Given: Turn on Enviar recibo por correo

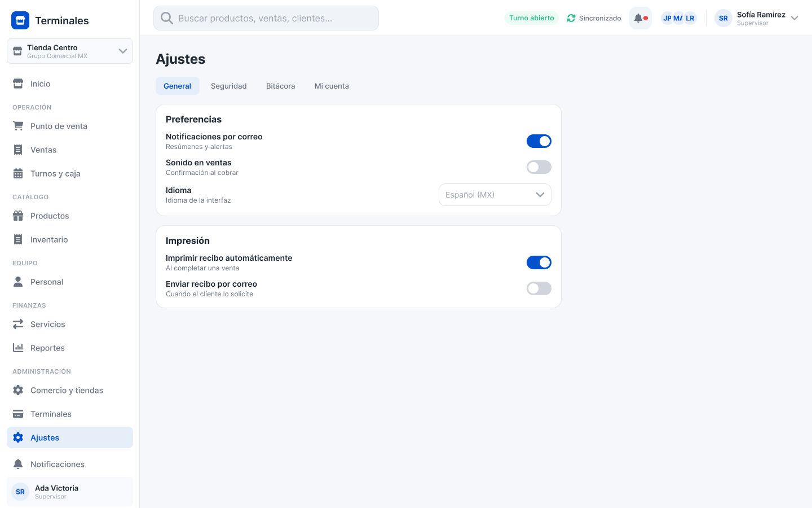Looking at the screenshot, I should (x=539, y=288).
